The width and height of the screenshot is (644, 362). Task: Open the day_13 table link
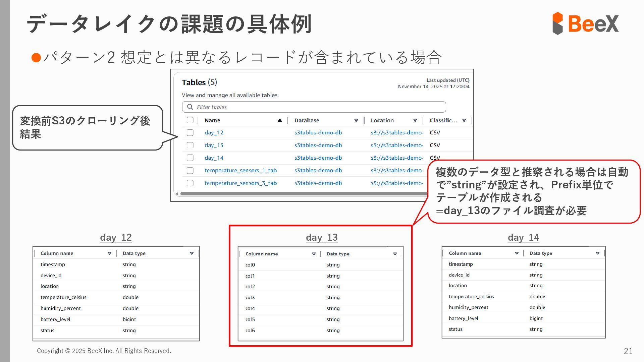(x=214, y=145)
